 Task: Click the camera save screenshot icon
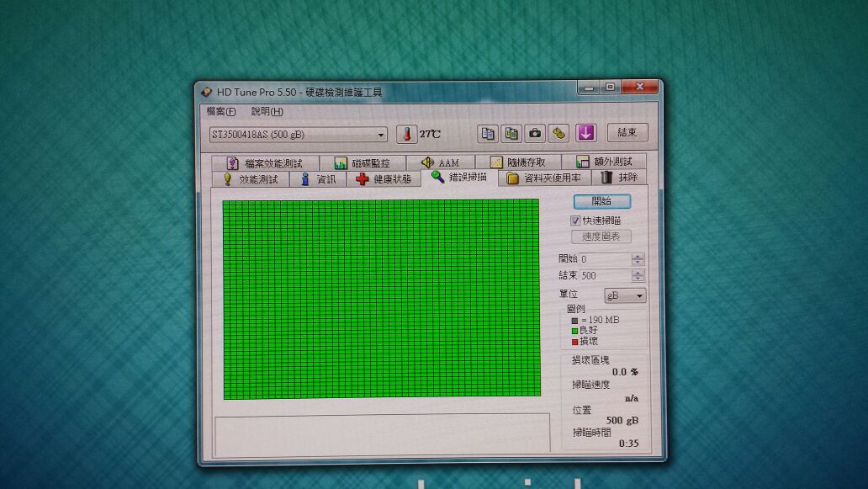click(535, 134)
